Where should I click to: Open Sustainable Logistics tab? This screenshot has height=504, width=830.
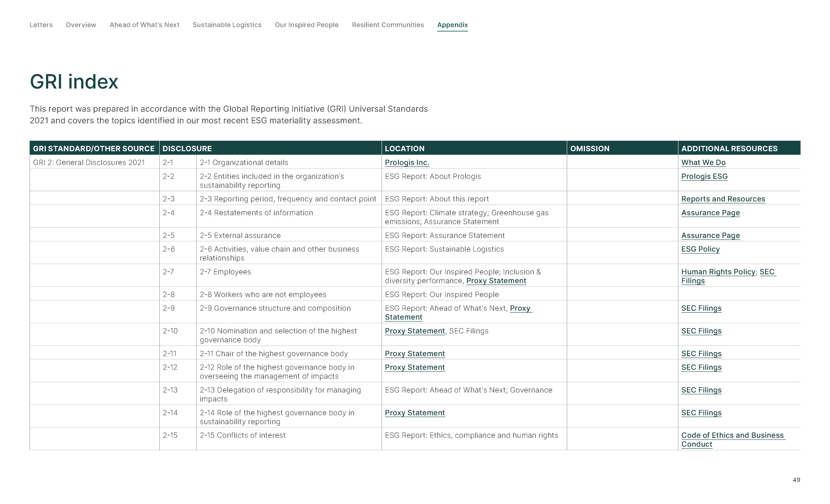(227, 25)
